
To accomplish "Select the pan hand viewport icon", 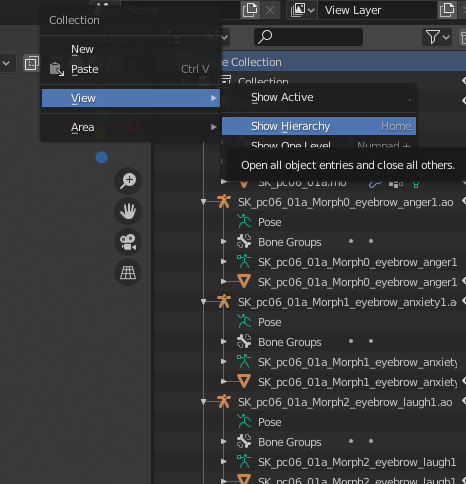I will point(128,211).
